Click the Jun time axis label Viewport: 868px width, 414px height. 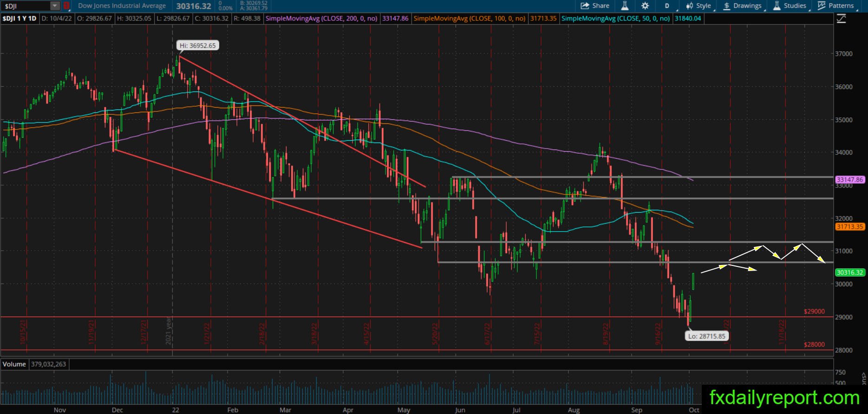460,410
